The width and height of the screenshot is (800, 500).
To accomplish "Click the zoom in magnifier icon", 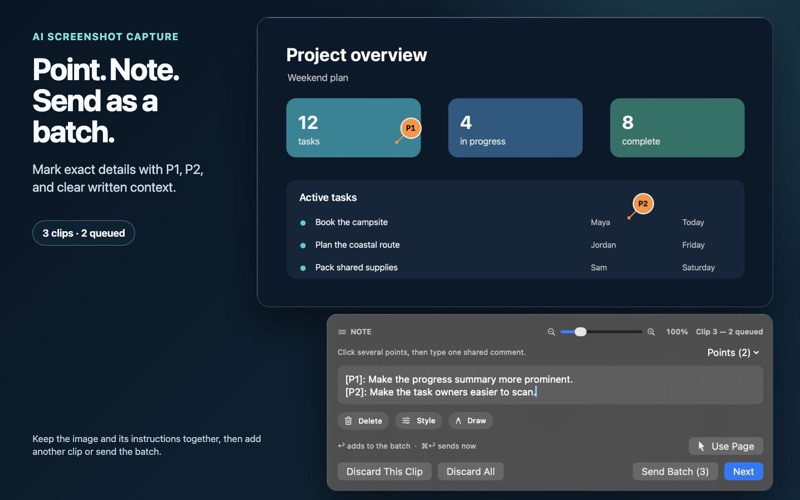I will coord(651,332).
